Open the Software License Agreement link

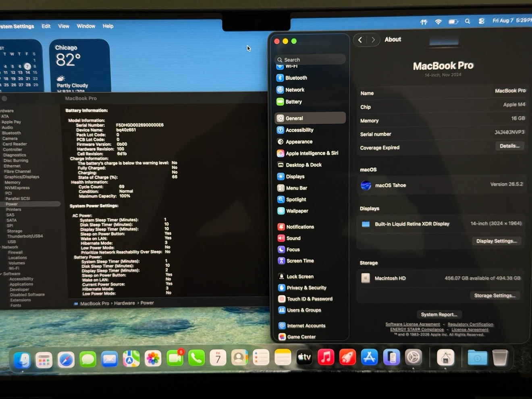[412, 324]
